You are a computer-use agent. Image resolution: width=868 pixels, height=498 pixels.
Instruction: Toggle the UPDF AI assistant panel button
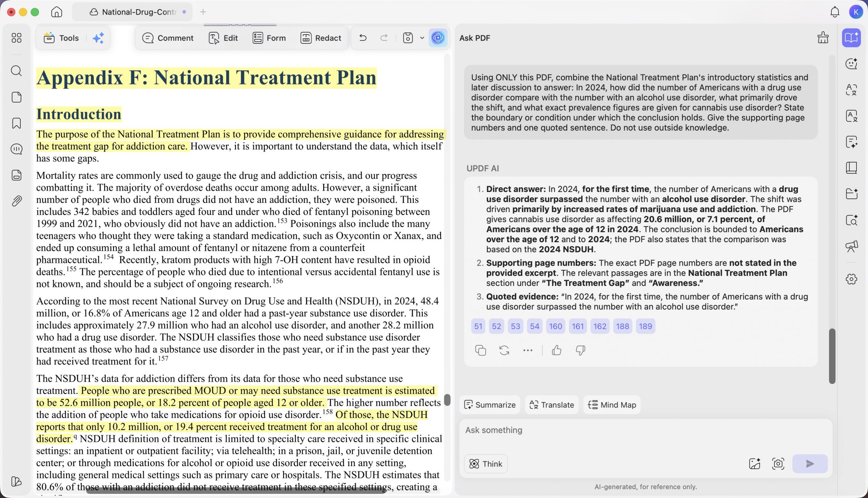pyautogui.click(x=438, y=38)
